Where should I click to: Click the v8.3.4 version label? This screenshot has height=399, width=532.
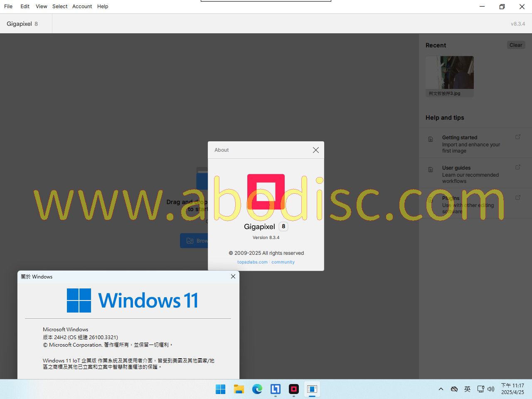click(x=518, y=24)
